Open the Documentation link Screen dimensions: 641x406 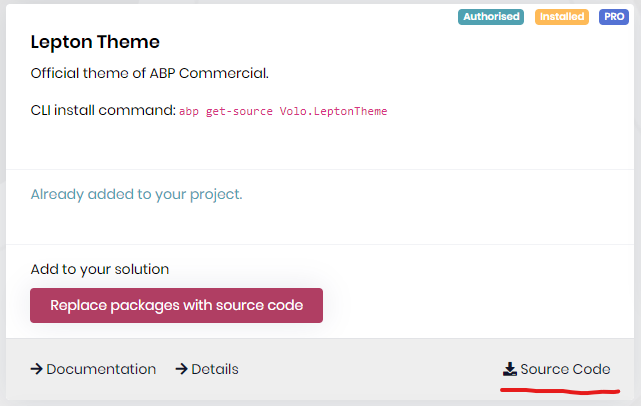[101, 369]
